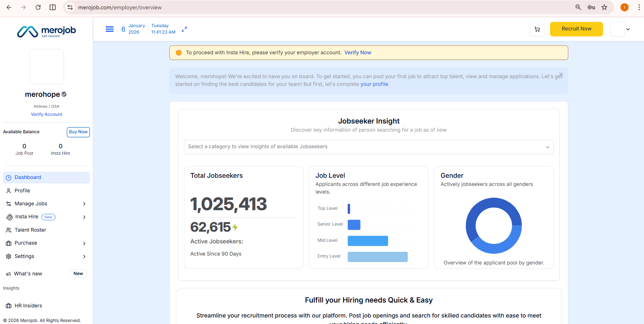644x324 pixels.
Task: Click the browser bookmark star icon
Action: (604, 7)
